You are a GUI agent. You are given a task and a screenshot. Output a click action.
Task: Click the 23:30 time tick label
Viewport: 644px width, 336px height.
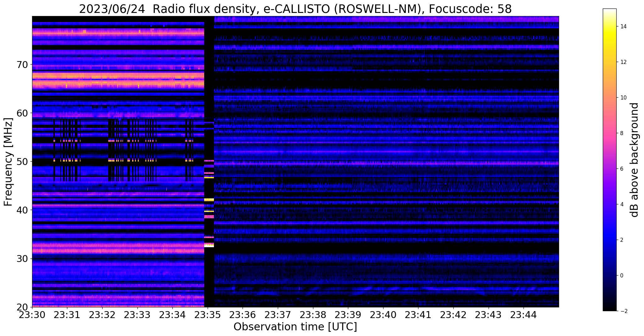[x=32, y=315]
